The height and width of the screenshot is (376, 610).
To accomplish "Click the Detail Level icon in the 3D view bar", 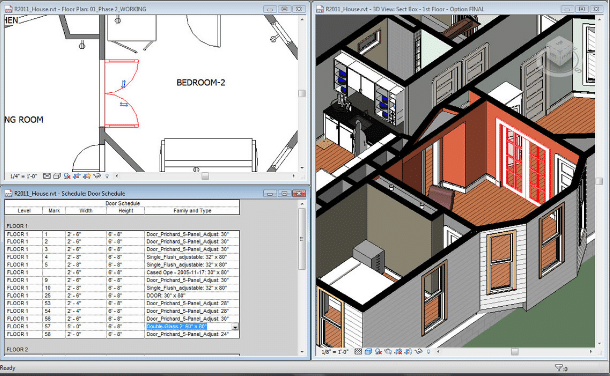I will pyautogui.click(x=358, y=352).
